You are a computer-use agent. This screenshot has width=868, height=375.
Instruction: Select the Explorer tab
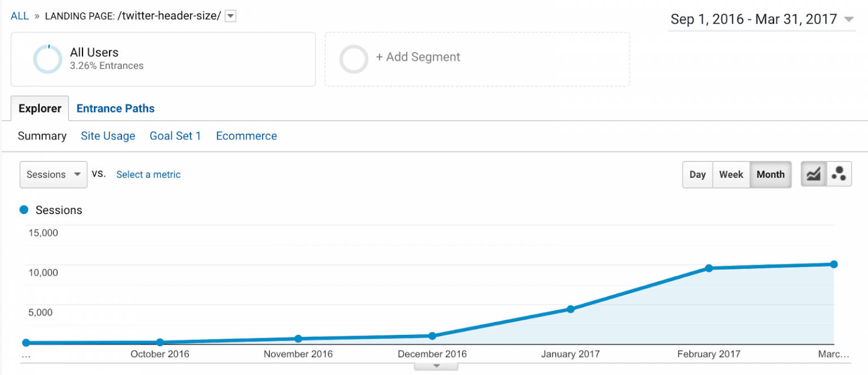[39, 108]
